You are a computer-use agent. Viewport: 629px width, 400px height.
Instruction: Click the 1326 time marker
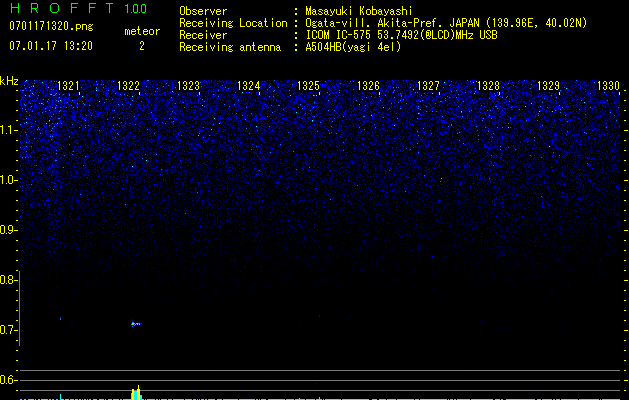369,86
